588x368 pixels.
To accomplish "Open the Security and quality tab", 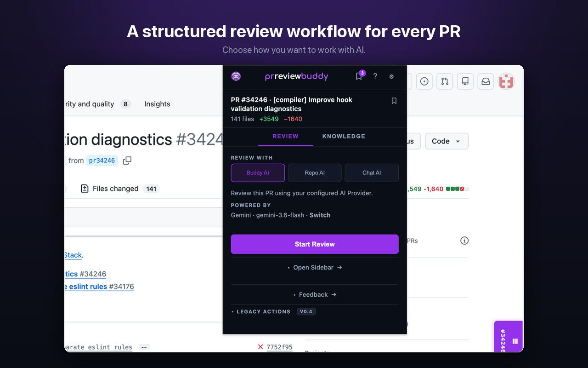I will pos(98,104).
